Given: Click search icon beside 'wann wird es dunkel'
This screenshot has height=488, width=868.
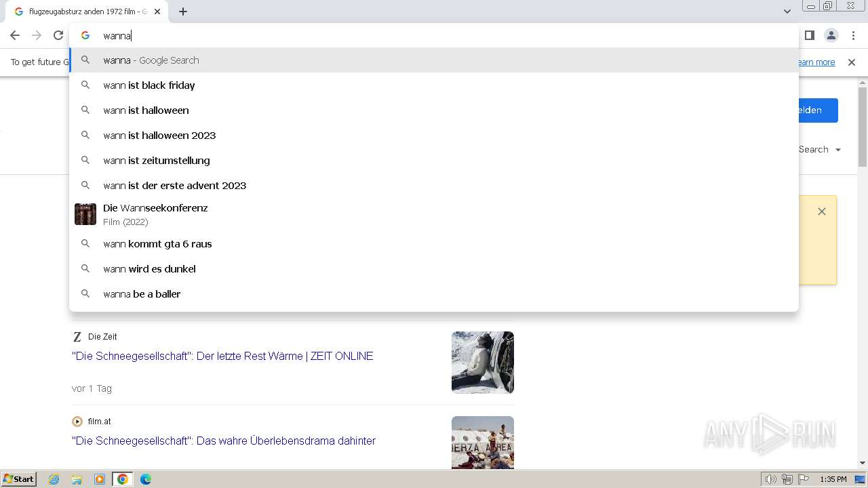Looking at the screenshot, I should click(85, 269).
